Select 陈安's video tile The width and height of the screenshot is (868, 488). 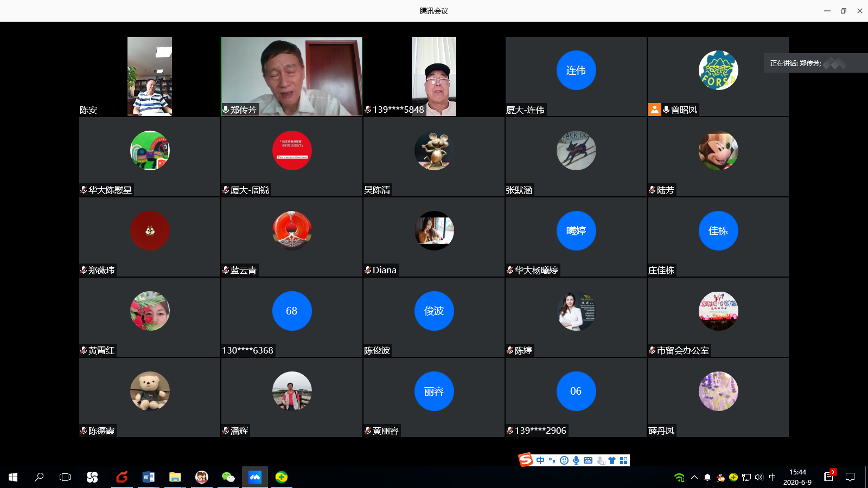150,76
